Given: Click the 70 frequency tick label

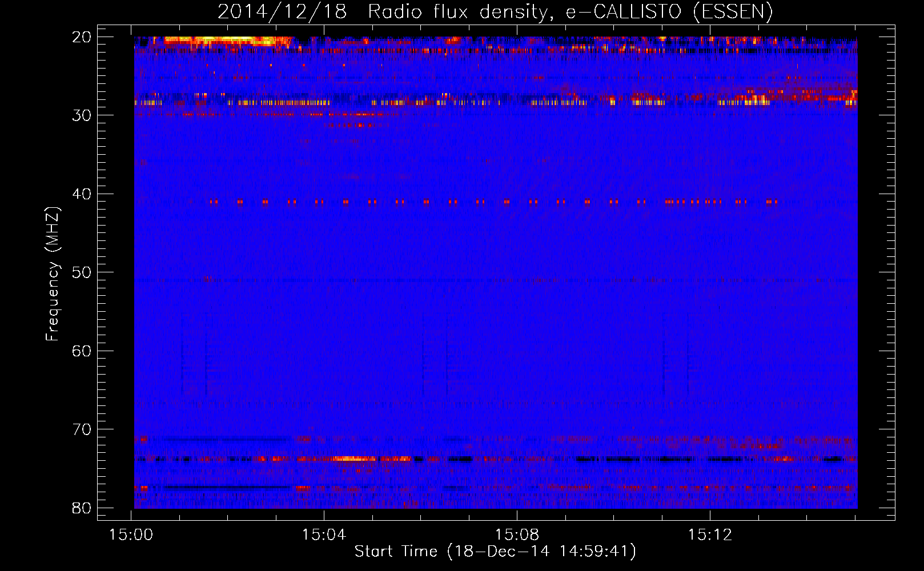Looking at the screenshot, I should (82, 429).
